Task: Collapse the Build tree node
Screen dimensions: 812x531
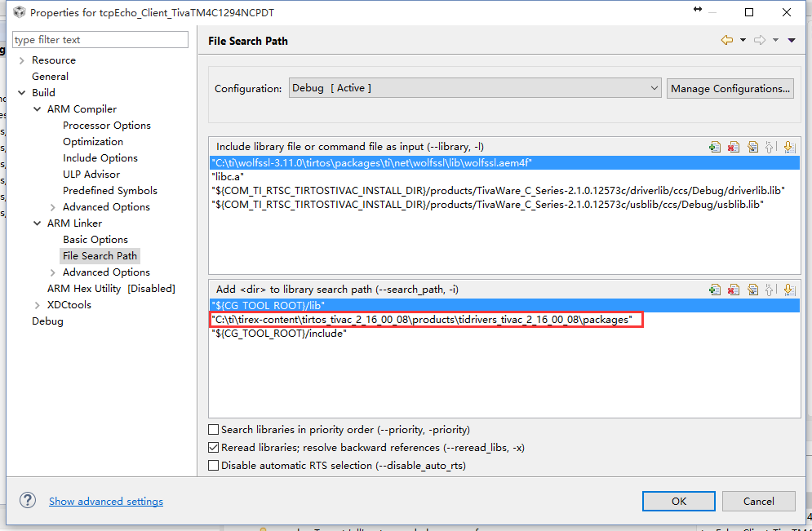Action: pos(21,93)
